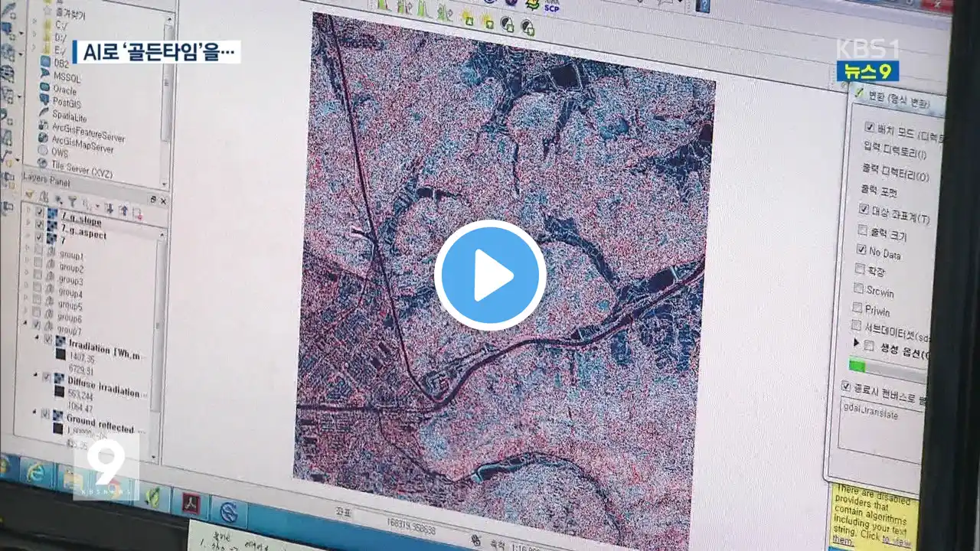The image size is (980, 551).
Task: Click the Diffuse irradiation legend color swatch
Action: (59, 392)
